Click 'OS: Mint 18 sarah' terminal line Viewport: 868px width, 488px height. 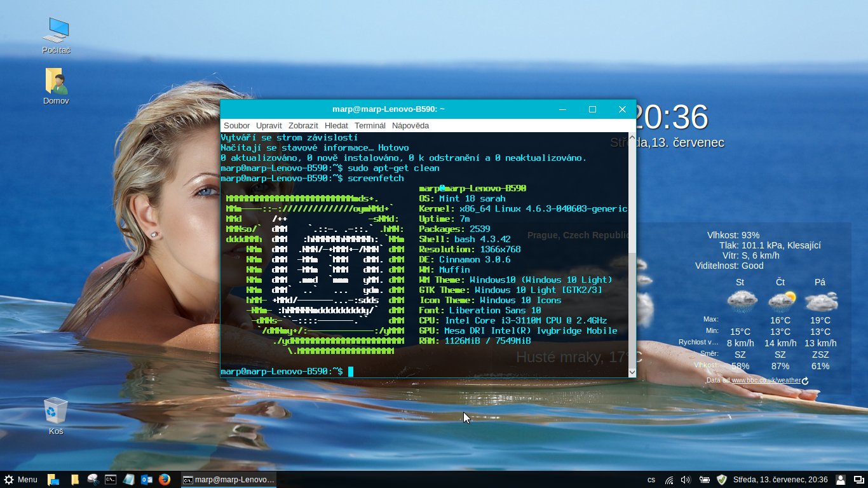pyautogui.click(x=463, y=199)
